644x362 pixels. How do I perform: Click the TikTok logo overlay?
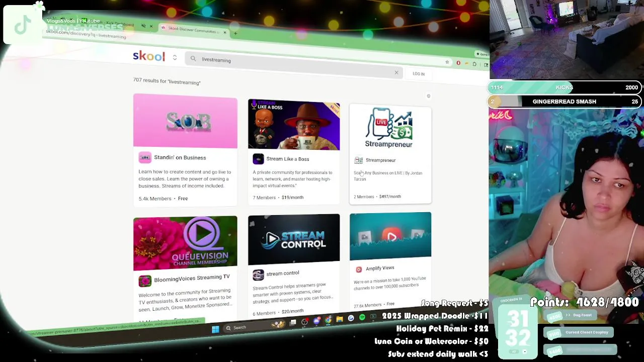tap(23, 25)
